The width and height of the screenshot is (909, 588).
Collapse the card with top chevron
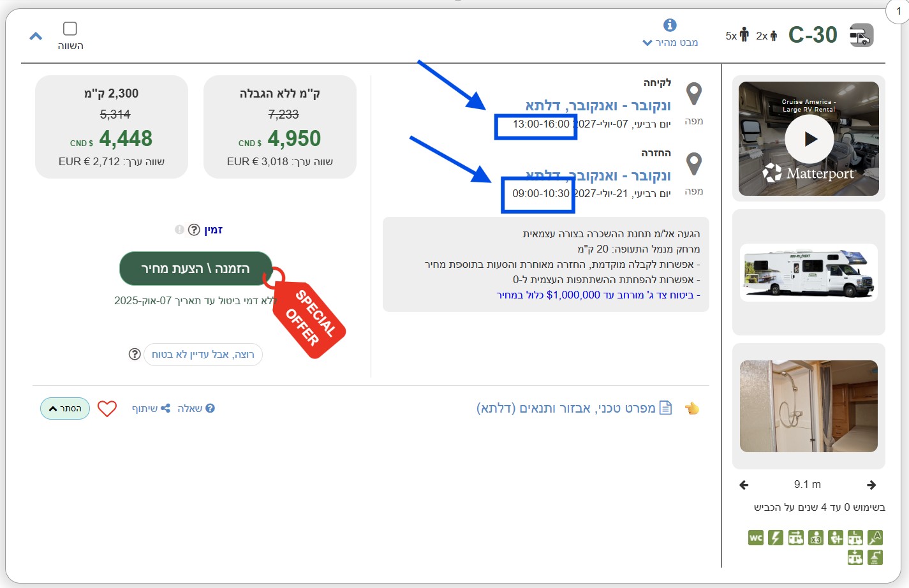tap(36, 36)
